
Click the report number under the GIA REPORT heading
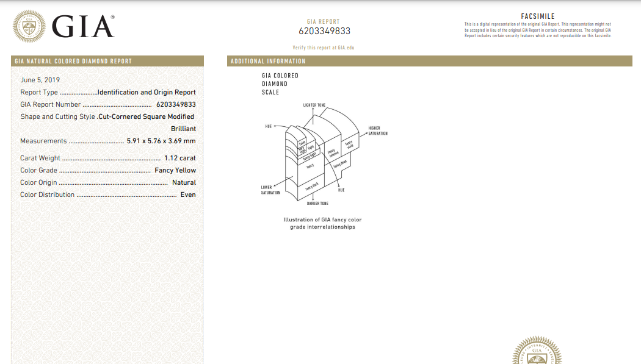324,31
